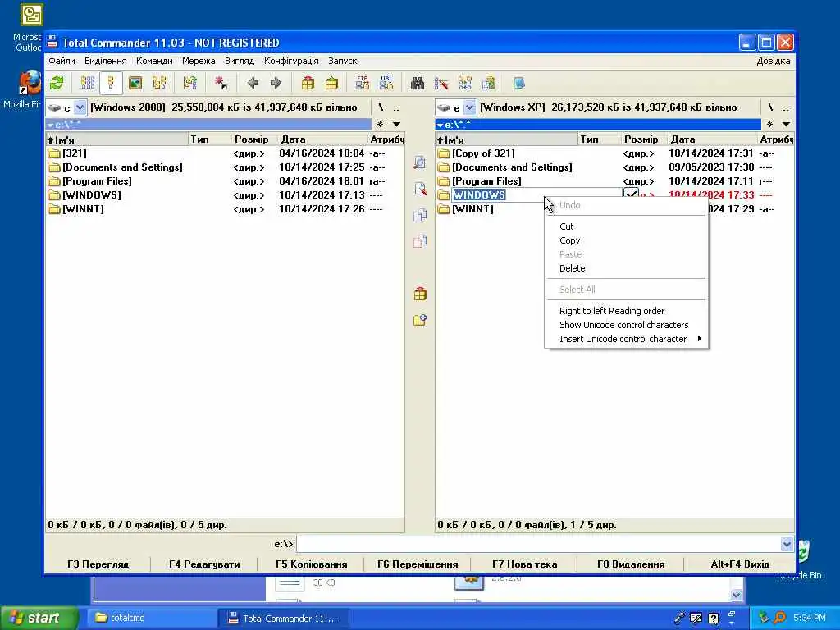
Task: Switch to brief file names view icon
Action: pyautogui.click(x=87, y=83)
